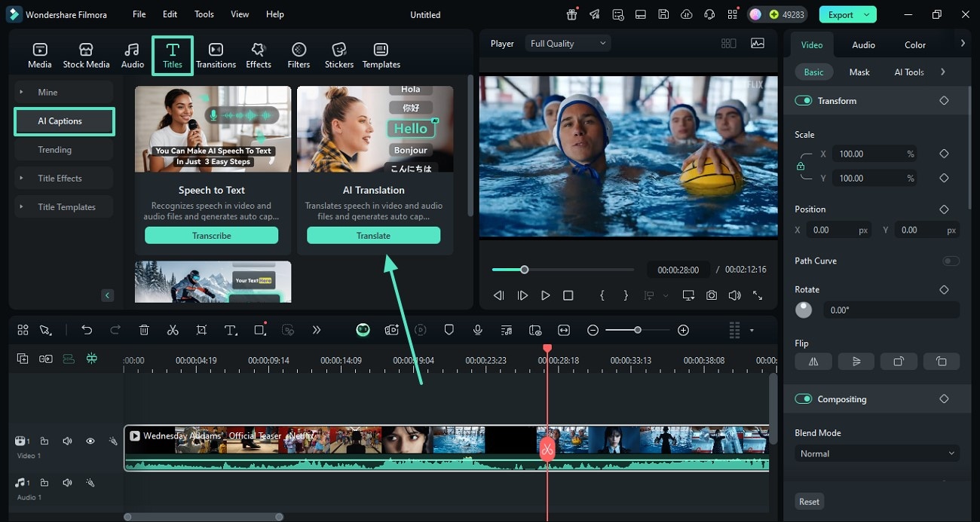Select AI Captions in the sidebar

[x=64, y=121]
